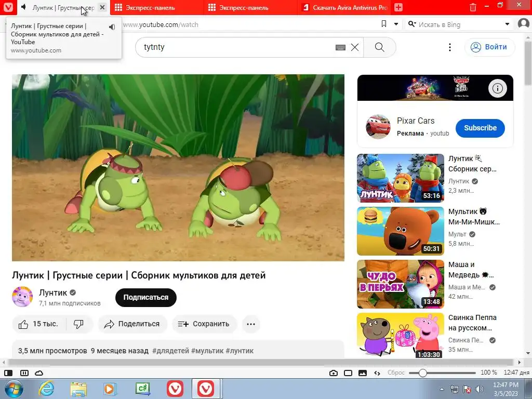Screen dimensions: 532x399
Task: Open page actions code icon
Action: click(x=377, y=373)
